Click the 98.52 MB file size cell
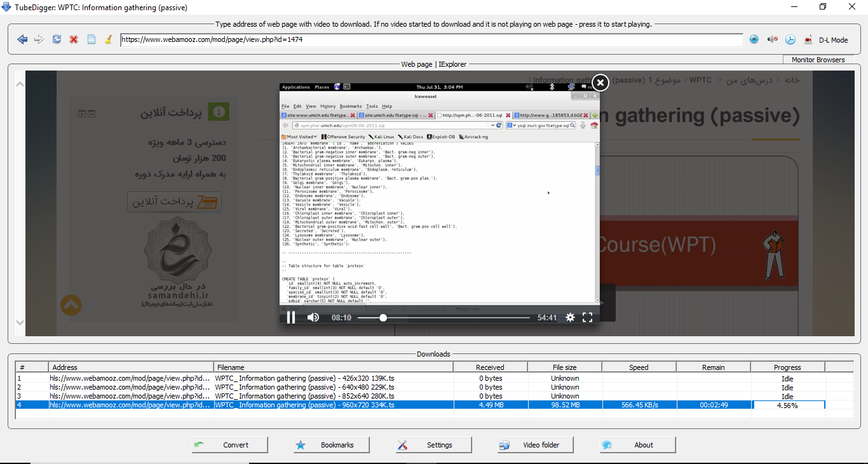This screenshot has width=868, height=464. tap(565, 405)
